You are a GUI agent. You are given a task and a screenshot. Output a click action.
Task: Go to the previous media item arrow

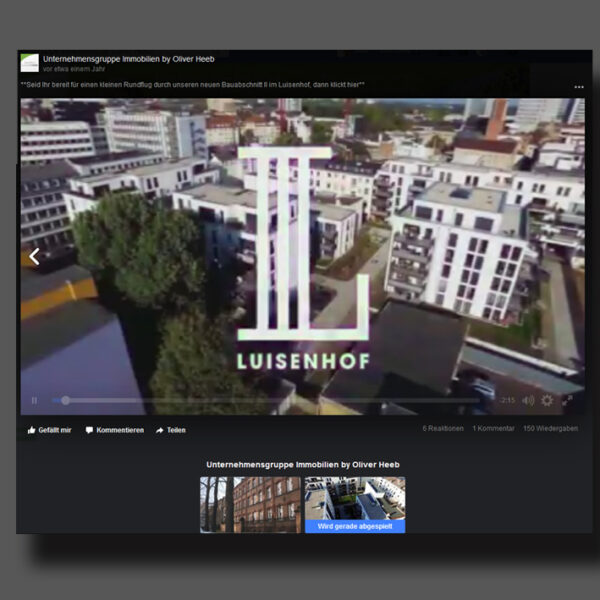pyautogui.click(x=34, y=256)
